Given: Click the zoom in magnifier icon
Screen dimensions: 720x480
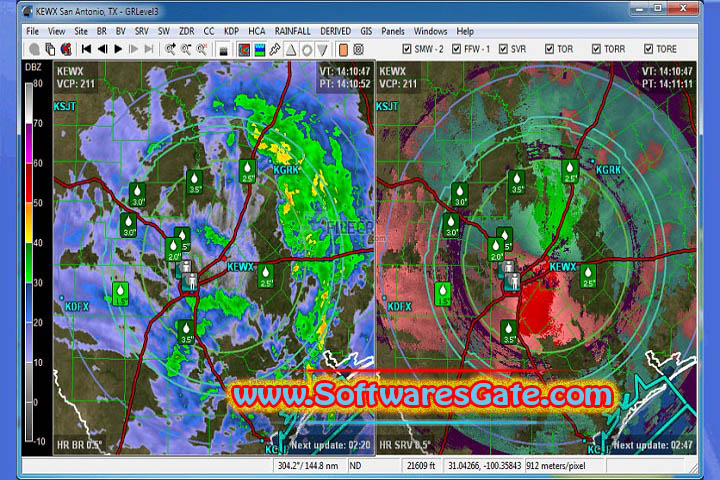Looking at the screenshot, I should 170,49.
